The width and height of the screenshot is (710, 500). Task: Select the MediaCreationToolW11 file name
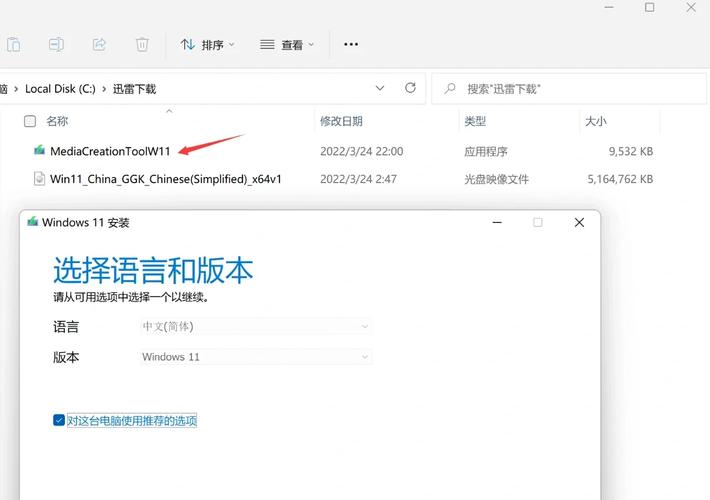(110, 151)
